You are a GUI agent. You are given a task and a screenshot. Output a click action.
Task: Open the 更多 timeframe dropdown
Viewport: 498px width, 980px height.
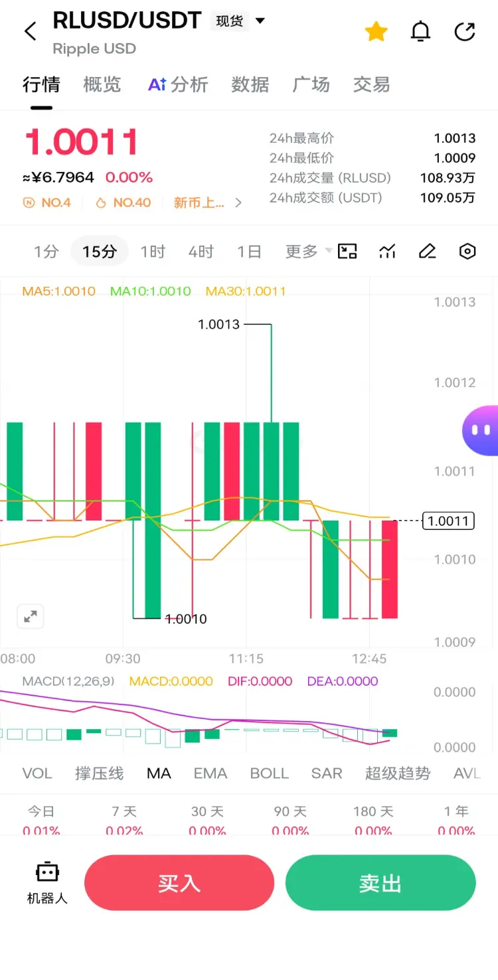coord(309,252)
